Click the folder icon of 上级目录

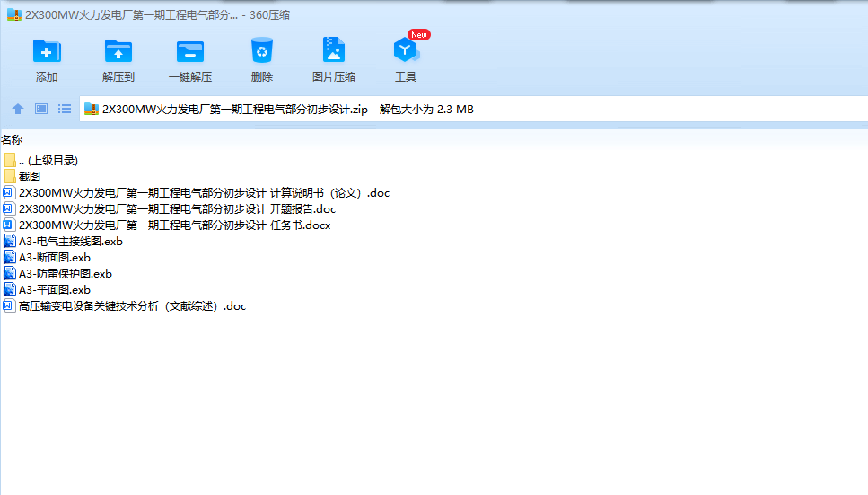pos(9,161)
